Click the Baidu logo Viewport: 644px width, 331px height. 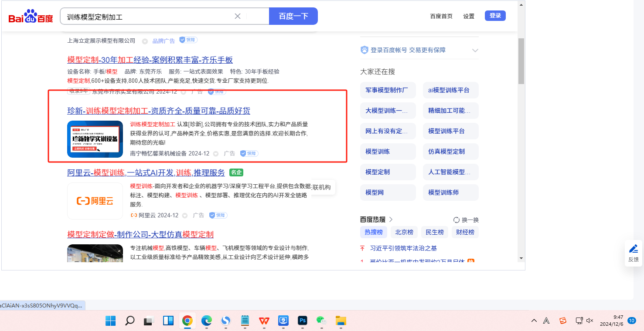[31, 17]
